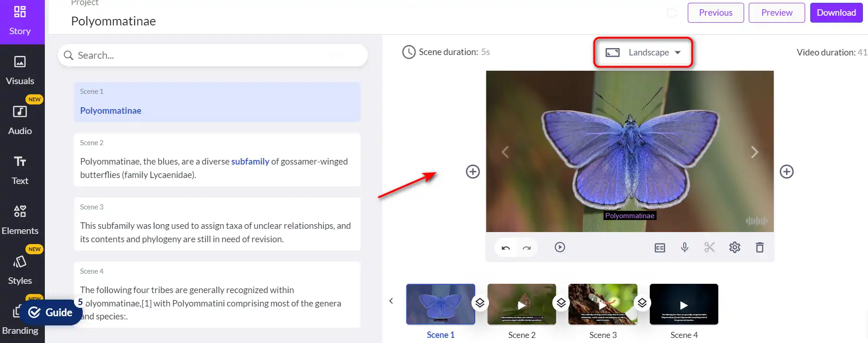The height and width of the screenshot is (343, 868).
Task: Show next visual with right chevron on image
Action: click(754, 152)
